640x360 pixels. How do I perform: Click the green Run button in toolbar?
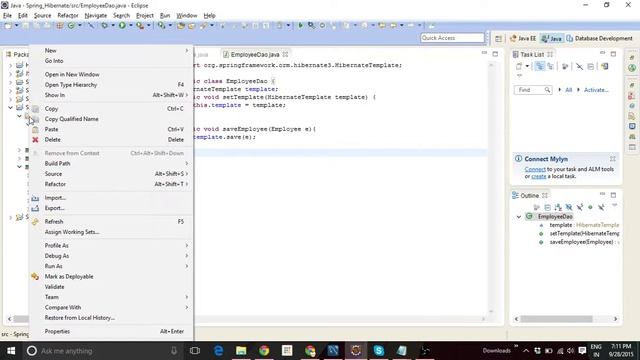click(122, 25)
